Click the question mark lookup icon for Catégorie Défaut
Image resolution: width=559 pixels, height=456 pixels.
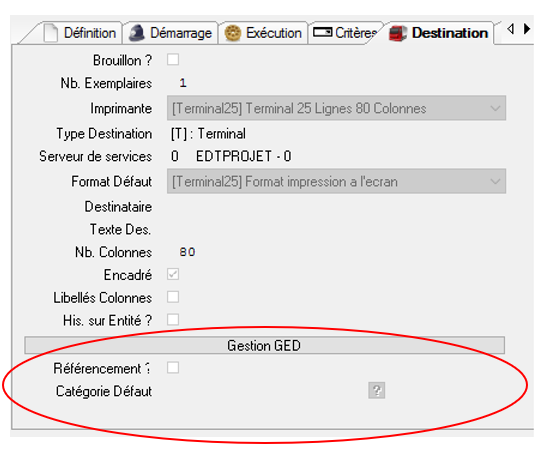376,390
